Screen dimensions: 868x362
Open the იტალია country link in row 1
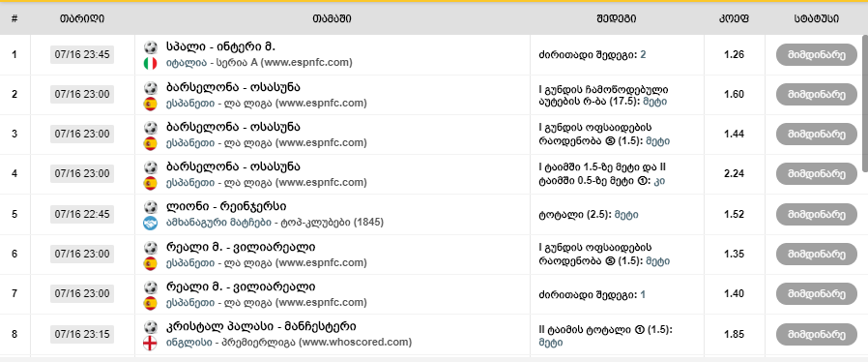point(186,63)
